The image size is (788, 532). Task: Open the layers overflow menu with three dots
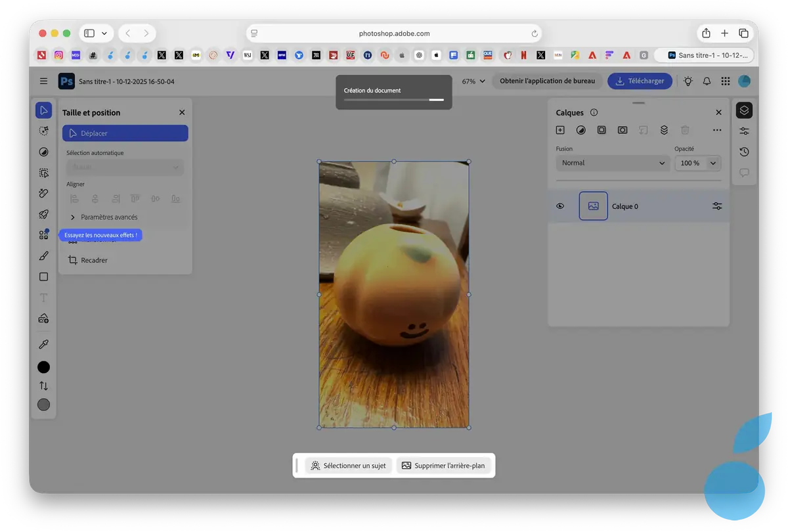tap(717, 131)
